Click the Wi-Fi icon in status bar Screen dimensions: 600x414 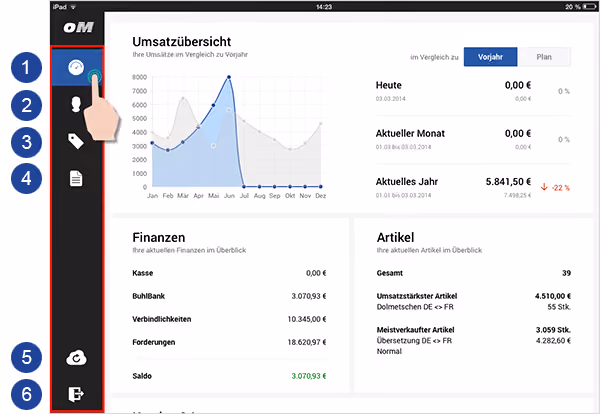click(x=73, y=7)
